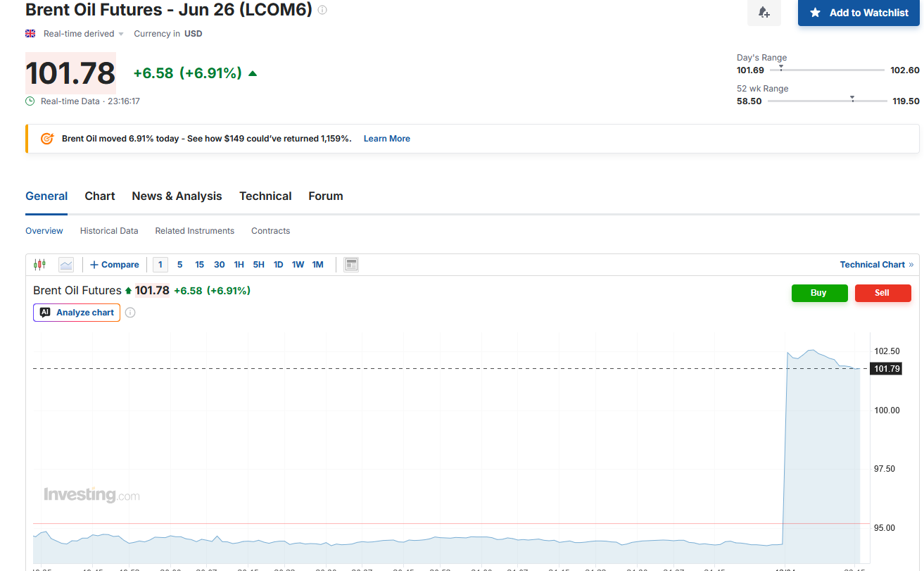Screen dimensions: 924x571
Task: Click the large 101.78 price value
Action: (70, 73)
